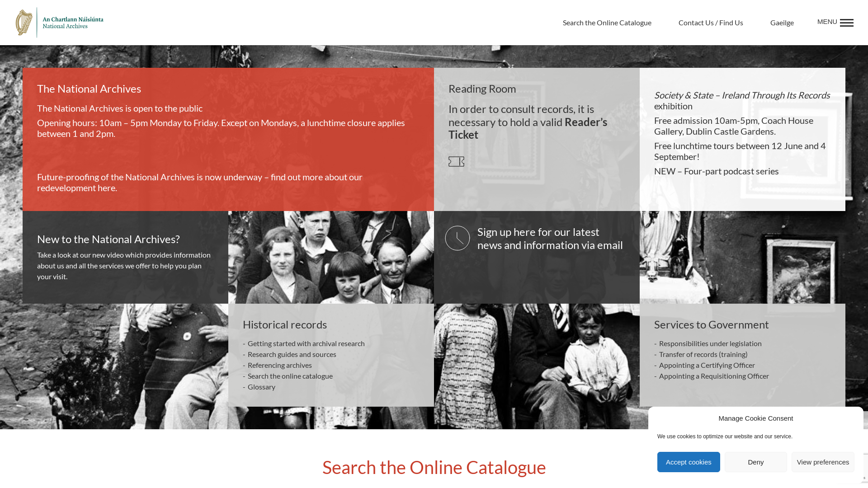Go to Getting started with archival research
This screenshot has height=488, width=868.
306,343
